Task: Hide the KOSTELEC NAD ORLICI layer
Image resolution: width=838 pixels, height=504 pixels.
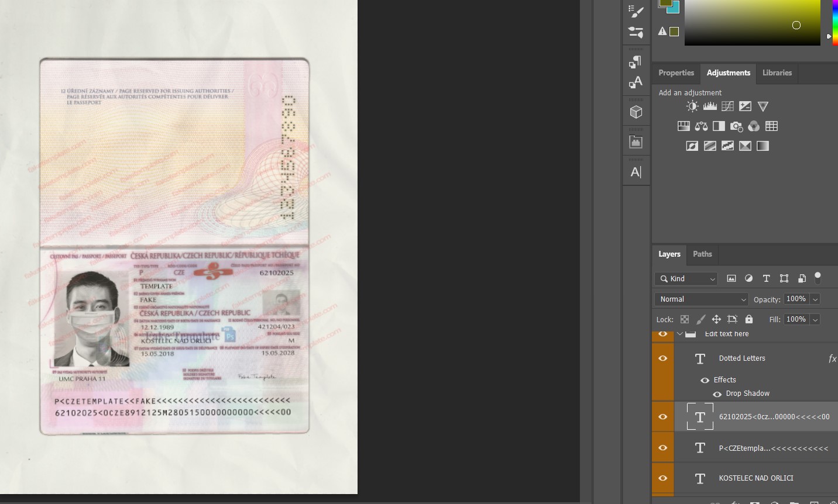Action: pos(662,478)
